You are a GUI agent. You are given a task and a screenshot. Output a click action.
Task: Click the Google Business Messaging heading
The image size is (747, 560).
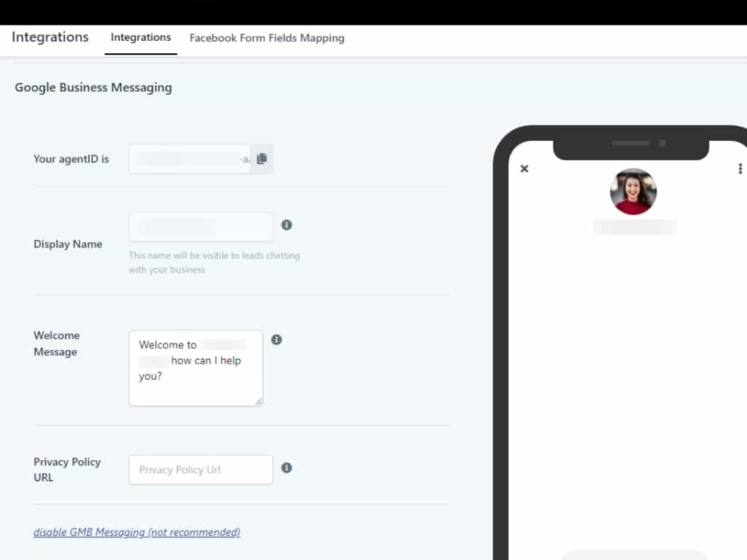point(93,87)
